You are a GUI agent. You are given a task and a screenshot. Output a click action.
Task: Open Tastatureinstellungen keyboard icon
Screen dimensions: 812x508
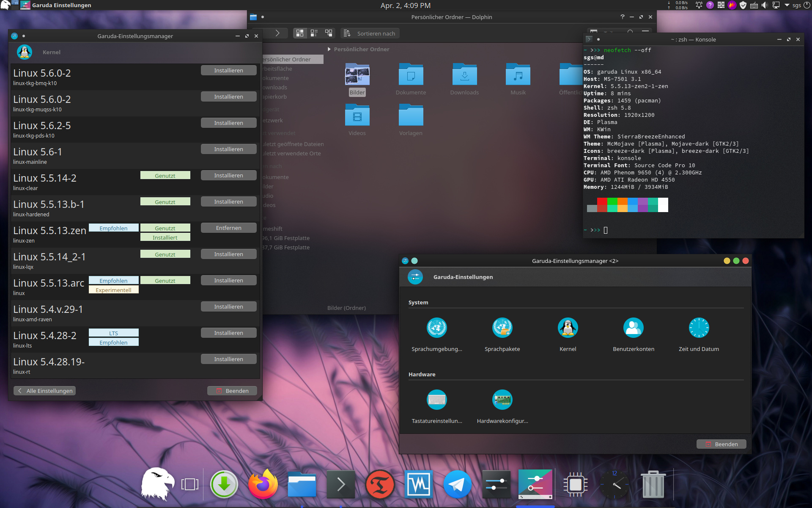(x=436, y=400)
